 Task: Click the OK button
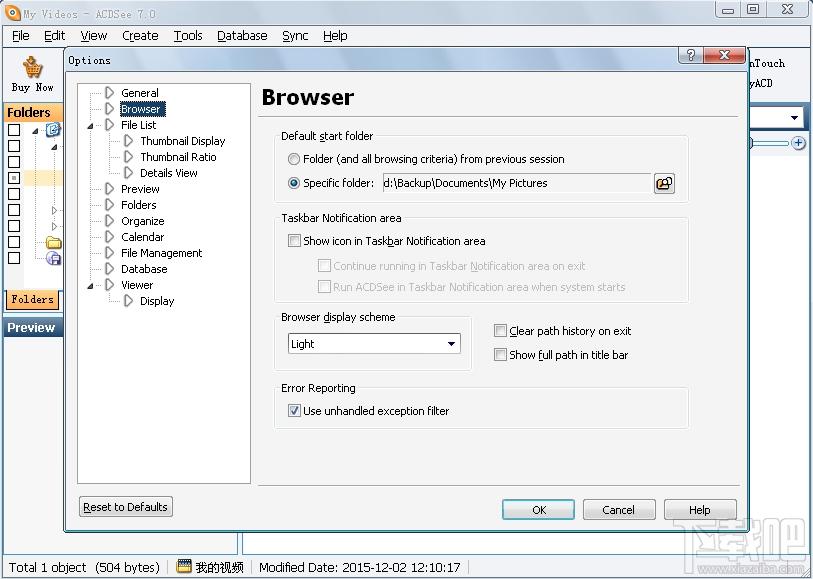tap(538, 510)
